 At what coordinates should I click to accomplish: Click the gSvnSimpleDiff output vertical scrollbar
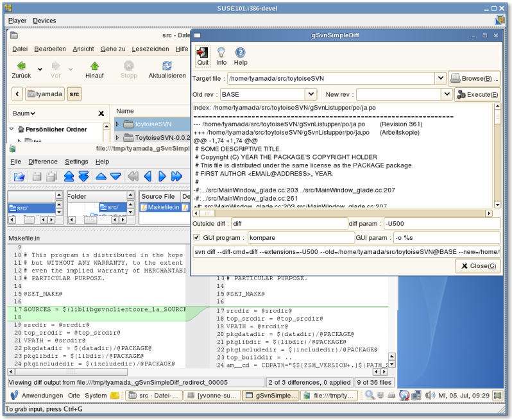pyautogui.click(x=497, y=156)
